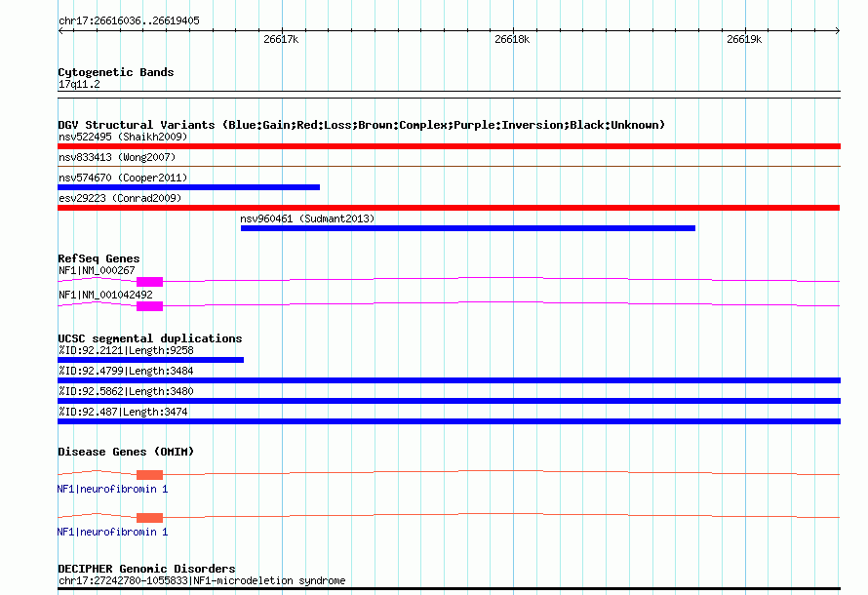Click the blue Length:3474 duplication bar
This screenshot has height=595, width=868.
pos(449,421)
